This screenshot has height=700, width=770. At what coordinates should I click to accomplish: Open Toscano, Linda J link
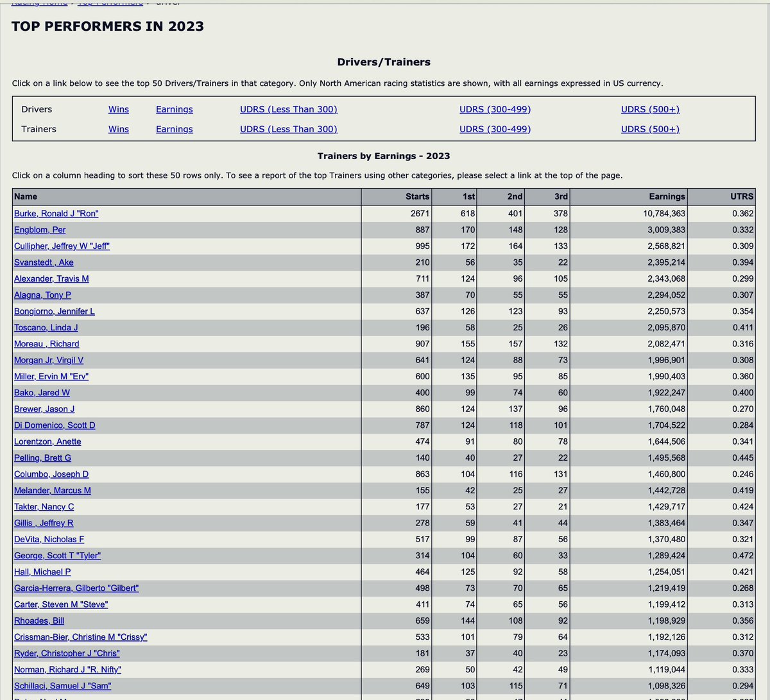pos(46,327)
